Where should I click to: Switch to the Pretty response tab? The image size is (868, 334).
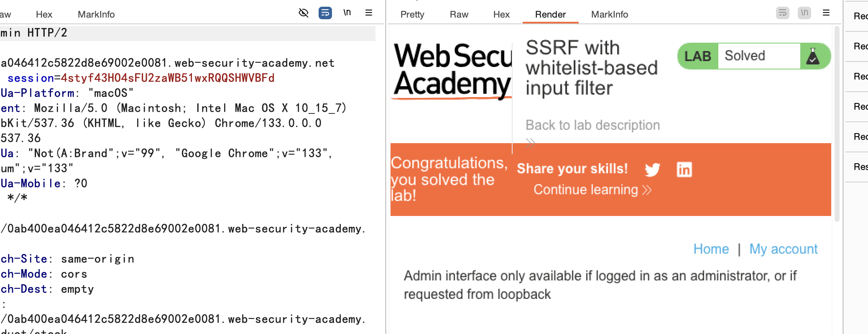(412, 15)
